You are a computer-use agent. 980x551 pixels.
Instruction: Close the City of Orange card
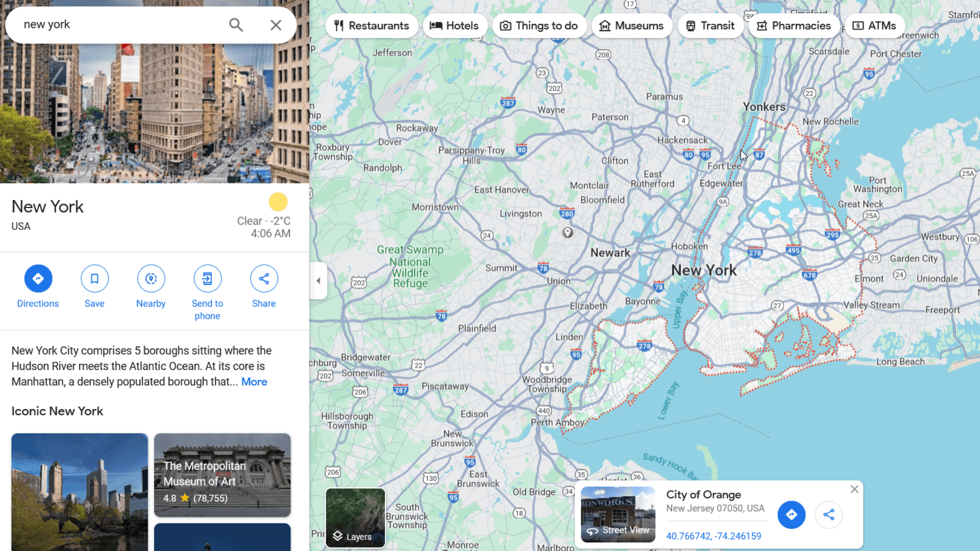pyautogui.click(x=854, y=489)
